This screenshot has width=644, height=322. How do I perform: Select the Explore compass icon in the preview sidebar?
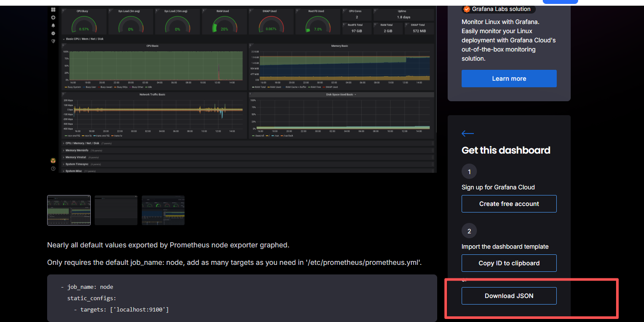pos(53,17)
